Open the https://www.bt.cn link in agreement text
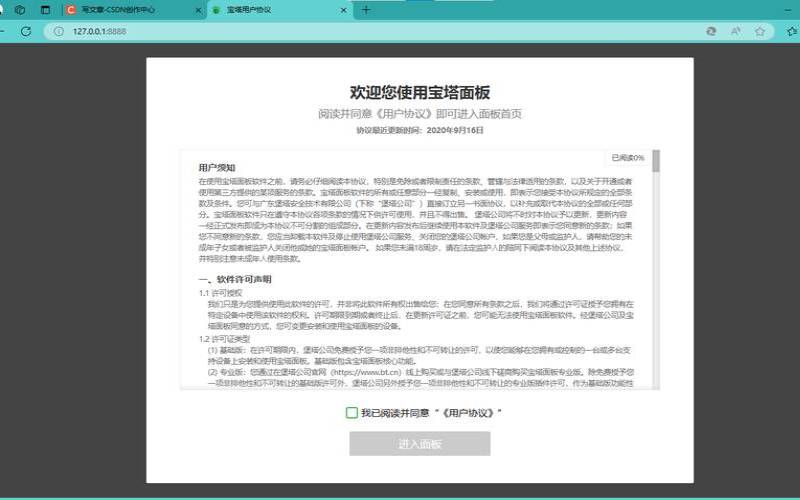The height and width of the screenshot is (500, 800). click(x=367, y=372)
